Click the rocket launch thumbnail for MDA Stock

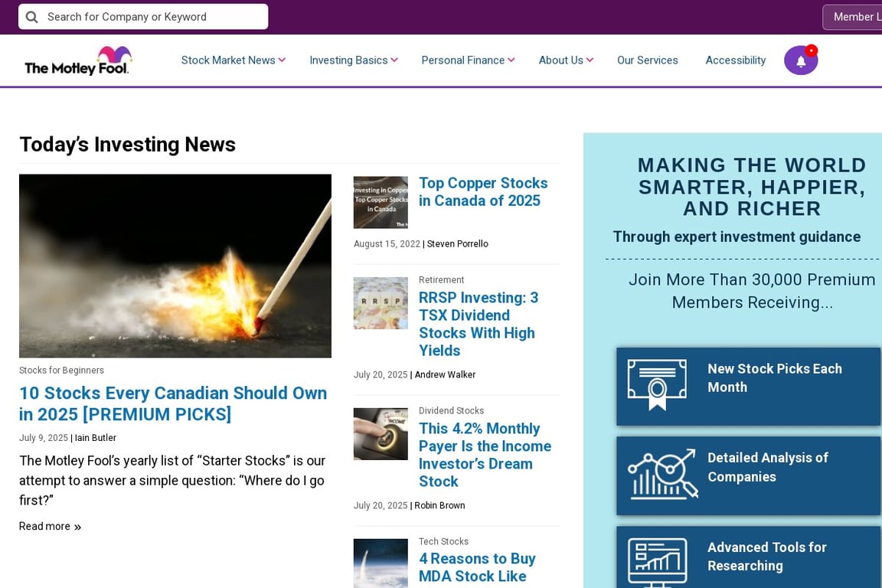tap(381, 563)
